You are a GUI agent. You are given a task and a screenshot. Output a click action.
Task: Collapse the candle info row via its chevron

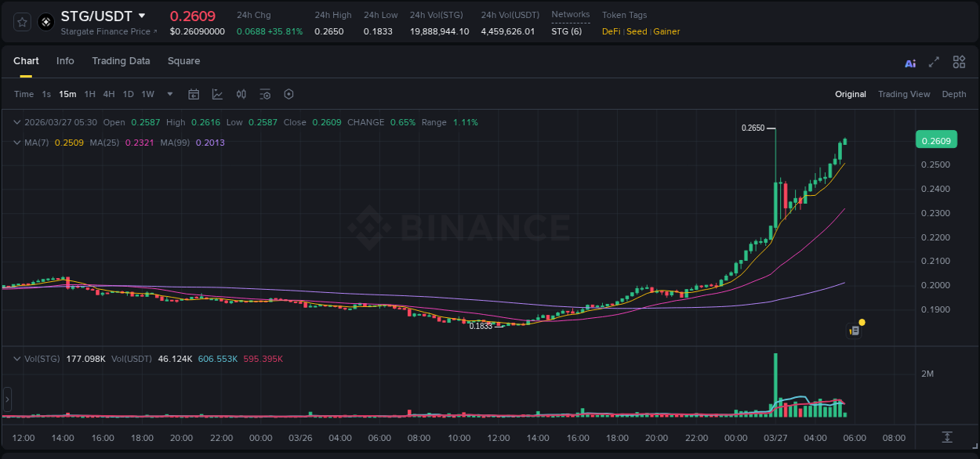16,122
